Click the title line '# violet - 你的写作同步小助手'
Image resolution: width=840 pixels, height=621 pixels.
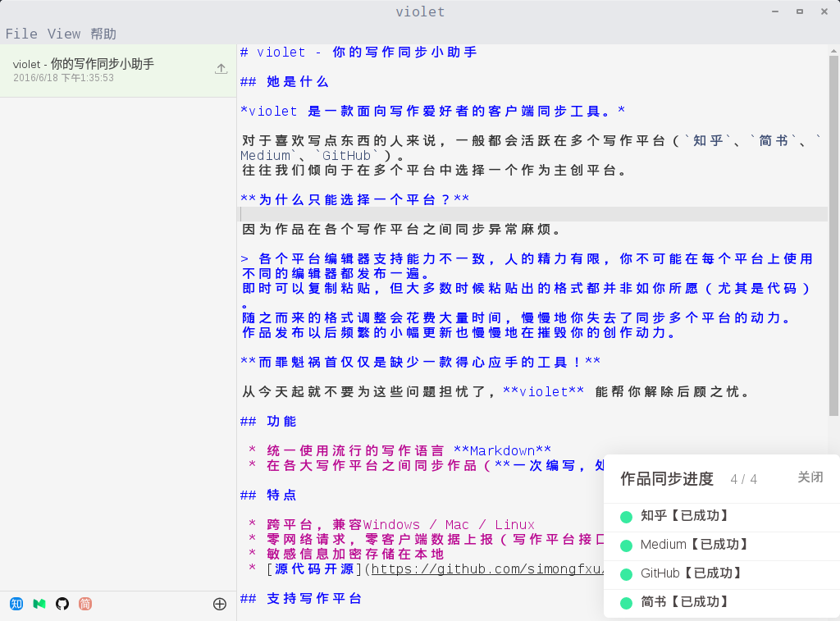click(358, 52)
